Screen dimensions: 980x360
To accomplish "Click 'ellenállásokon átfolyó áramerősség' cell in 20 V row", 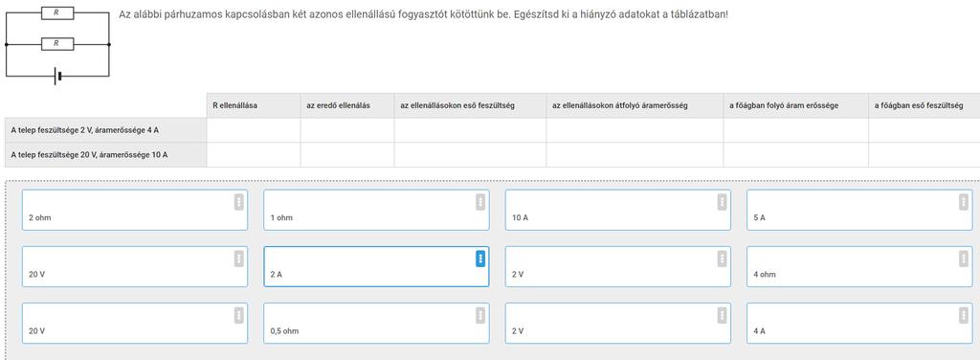I will 635,154.
